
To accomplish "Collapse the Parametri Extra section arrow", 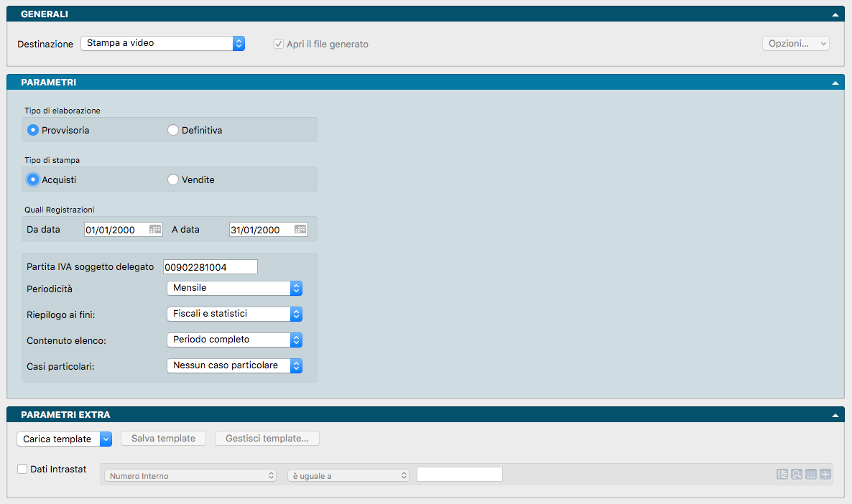I will point(835,415).
